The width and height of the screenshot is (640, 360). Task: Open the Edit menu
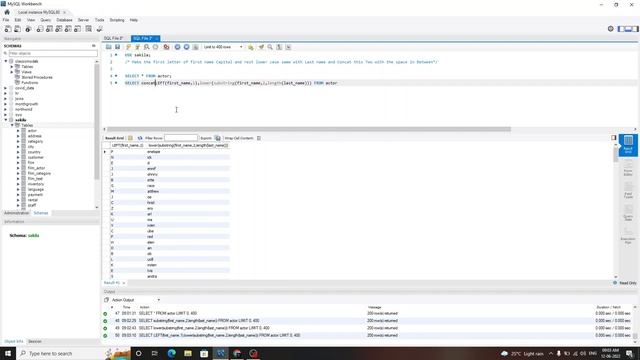[x=18, y=20]
